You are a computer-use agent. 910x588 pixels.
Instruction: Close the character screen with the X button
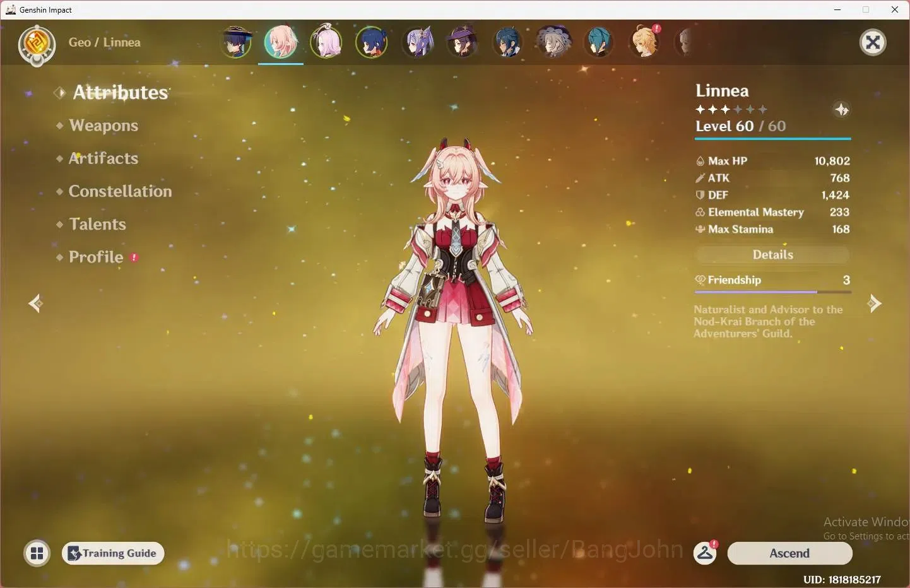coord(873,42)
